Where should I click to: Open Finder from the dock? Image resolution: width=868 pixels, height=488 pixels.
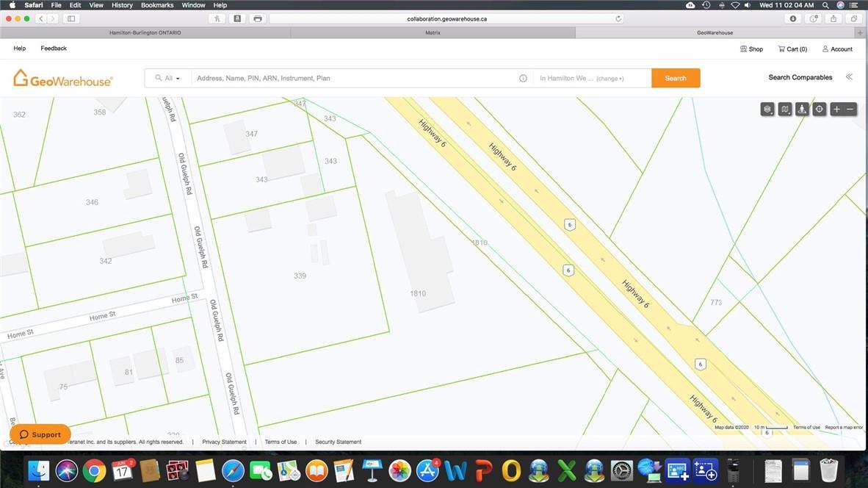[x=39, y=471]
